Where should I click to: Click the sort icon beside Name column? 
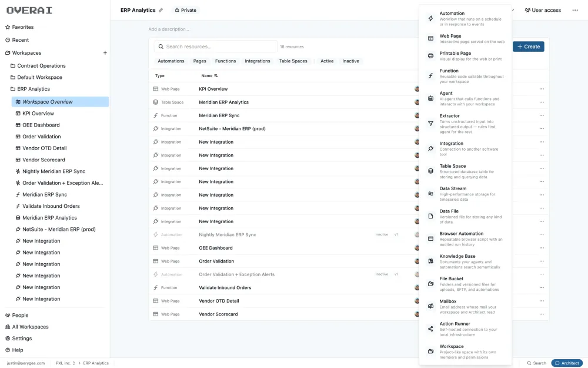point(216,76)
